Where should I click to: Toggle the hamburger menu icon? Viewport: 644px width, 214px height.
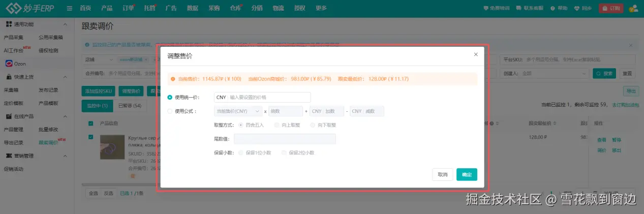[70, 8]
